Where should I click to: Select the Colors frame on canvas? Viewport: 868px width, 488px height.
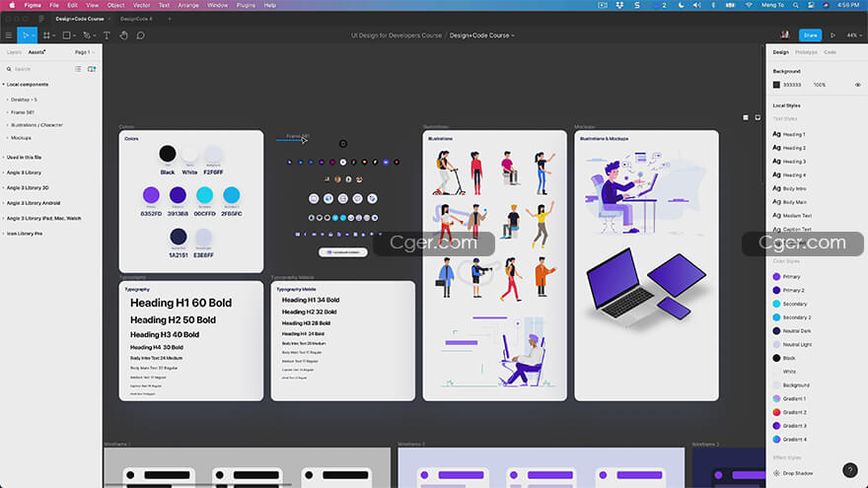coord(191,201)
